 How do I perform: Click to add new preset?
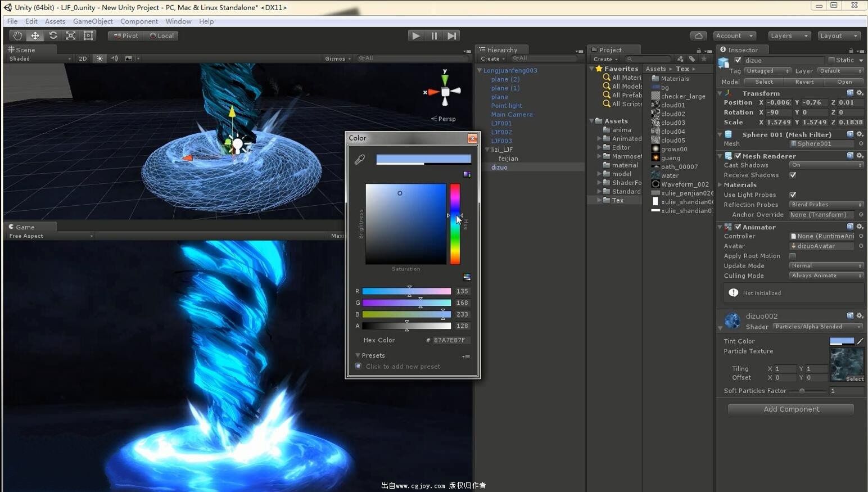(x=403, y=367)
